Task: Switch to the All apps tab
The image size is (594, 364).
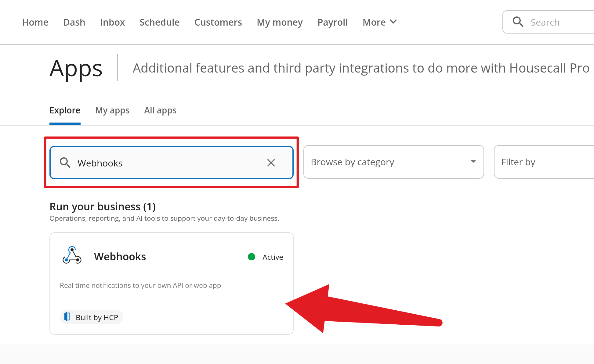Action: tap(160, 110)
